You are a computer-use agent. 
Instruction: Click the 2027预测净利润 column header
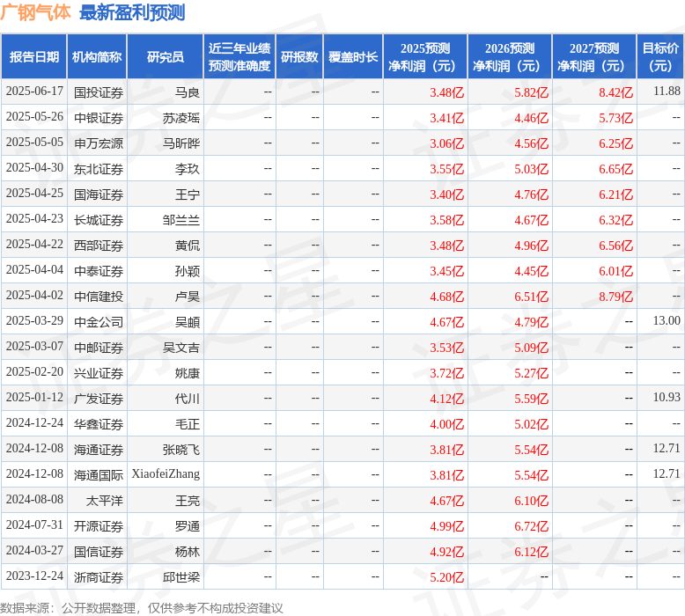[x=594, y=56]
